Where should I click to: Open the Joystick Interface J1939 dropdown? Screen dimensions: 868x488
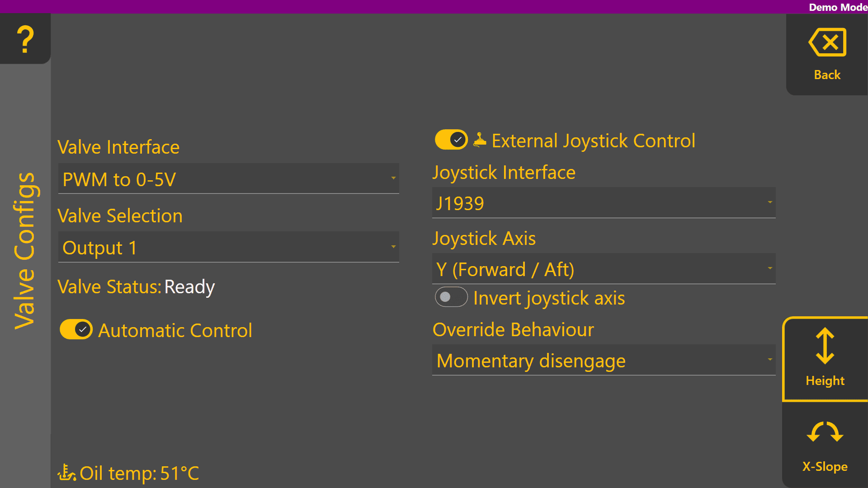(x=604, y=203)
